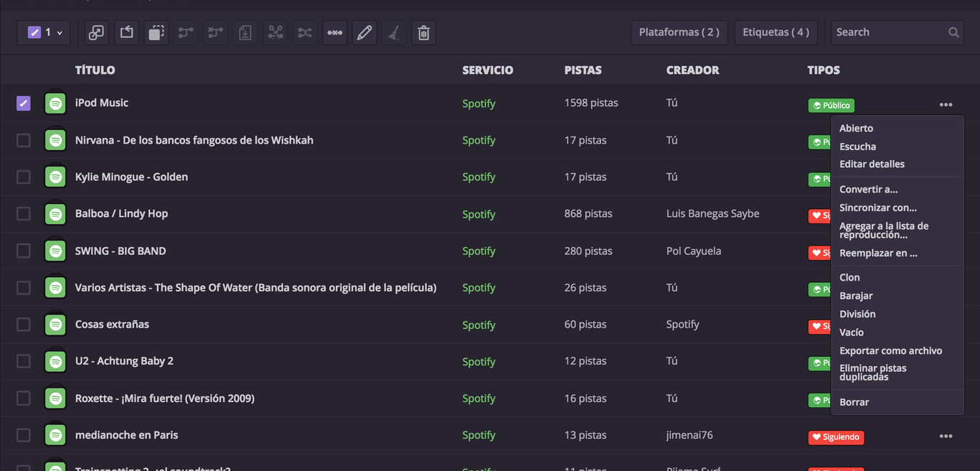Viewport: 980px width, 471px height.
Task: Click the trash delete icon
Action: pos(423,32)
